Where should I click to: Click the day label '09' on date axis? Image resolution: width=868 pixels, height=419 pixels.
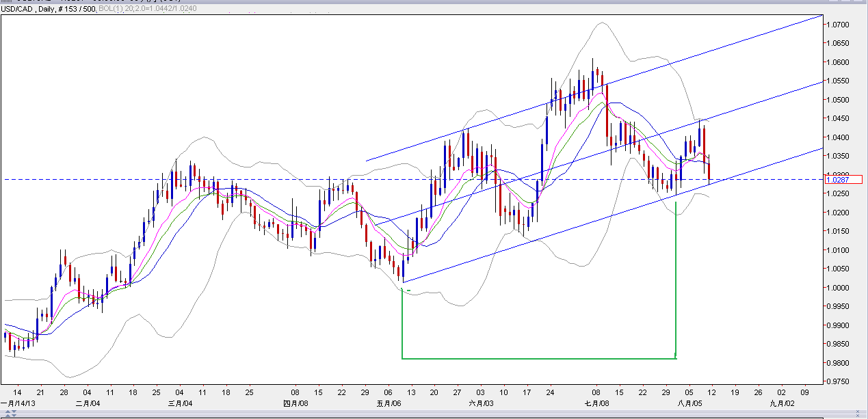tap(804, 393)
